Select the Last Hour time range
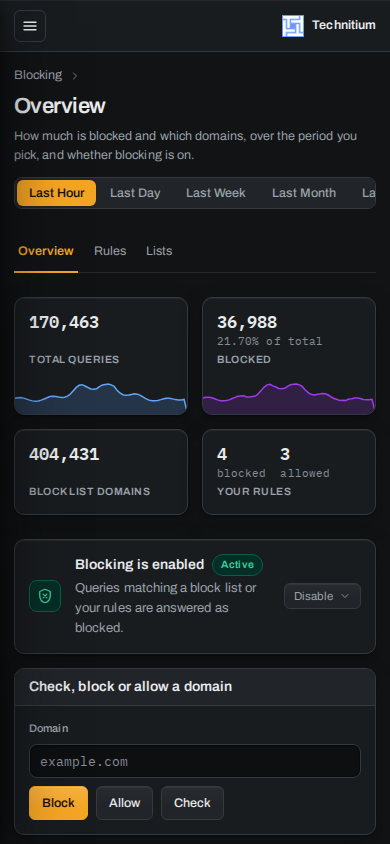 point(56,193)
